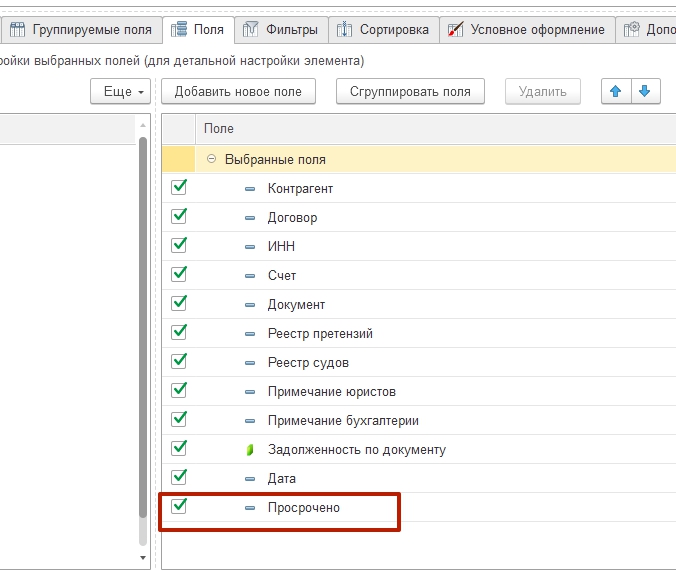
Task: Click the move up arrow button
Action: [x=615, y=91]
